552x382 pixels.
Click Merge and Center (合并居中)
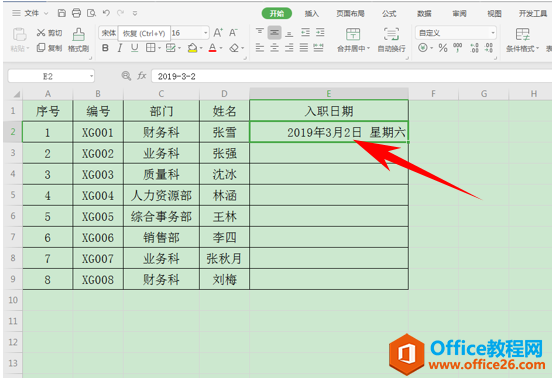(x=353, y=40)
